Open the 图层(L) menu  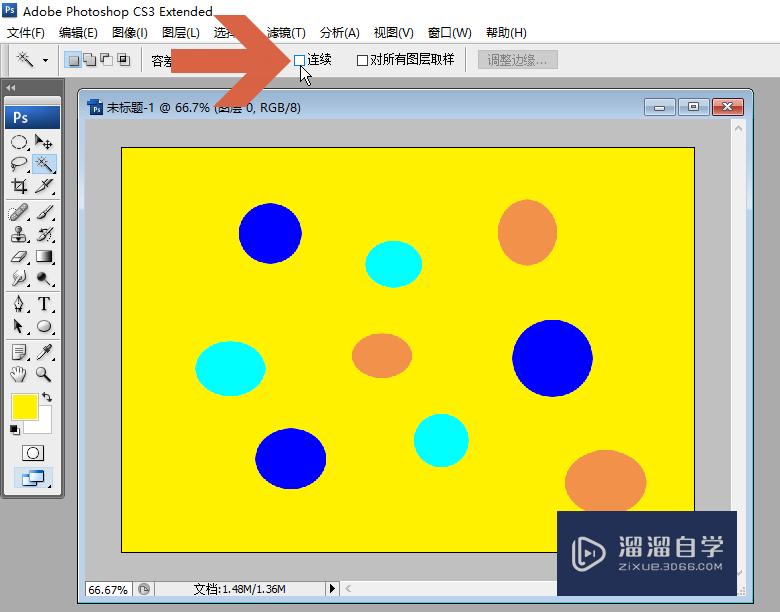coord(181,33)
